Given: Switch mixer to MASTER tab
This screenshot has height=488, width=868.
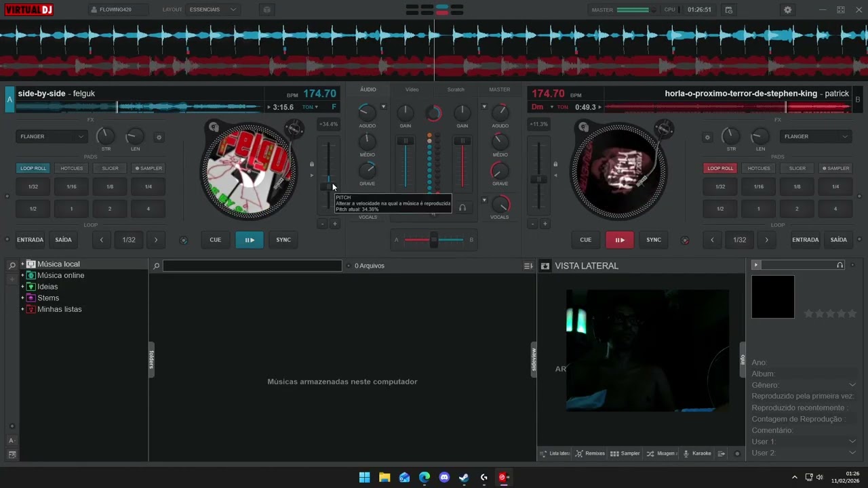Looking at the screenshot, I should pos(500,89).
